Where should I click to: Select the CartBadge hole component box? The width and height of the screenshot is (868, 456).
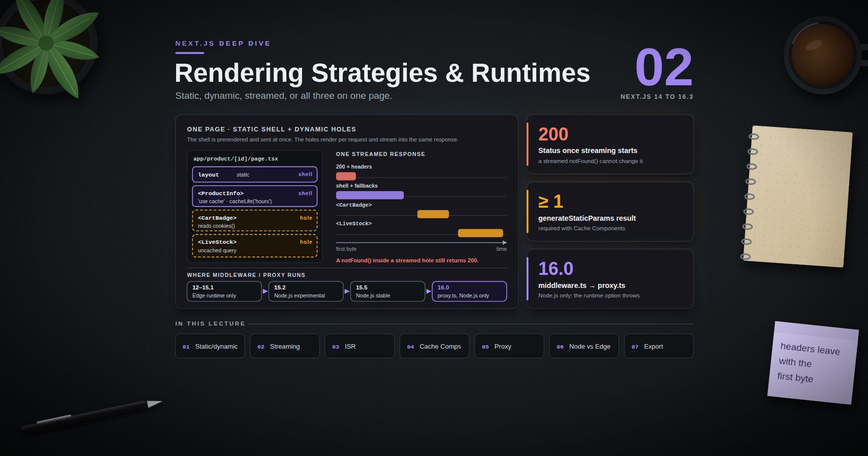coord(255,221)
